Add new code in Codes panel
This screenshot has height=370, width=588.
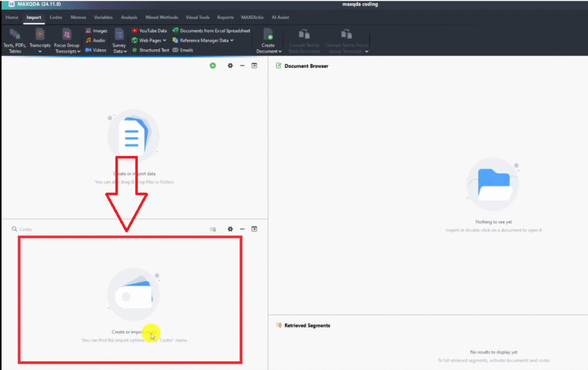(213, 229)
